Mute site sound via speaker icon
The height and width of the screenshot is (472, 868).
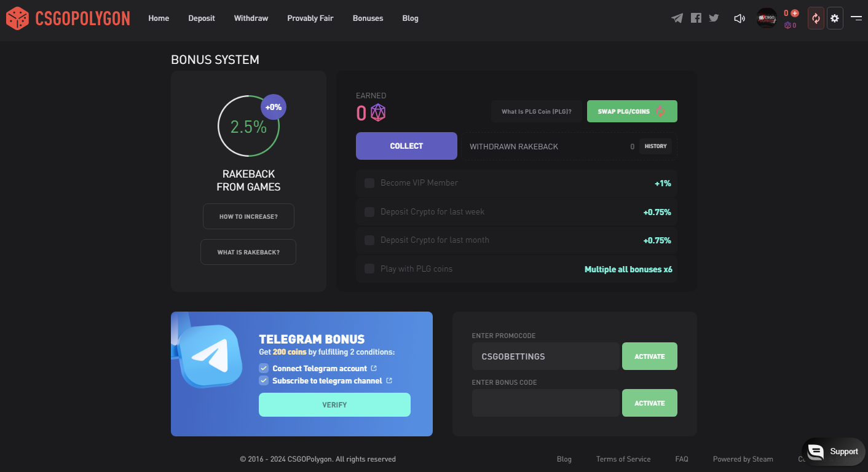tap(740, 18)
